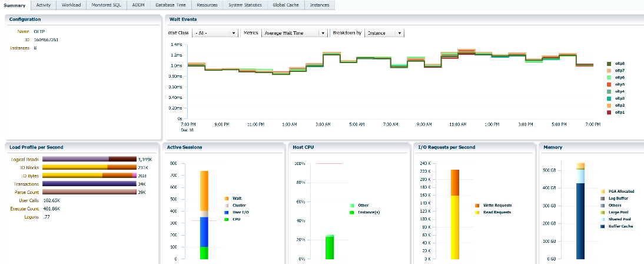Switch to the Global Cache tab

286,5
